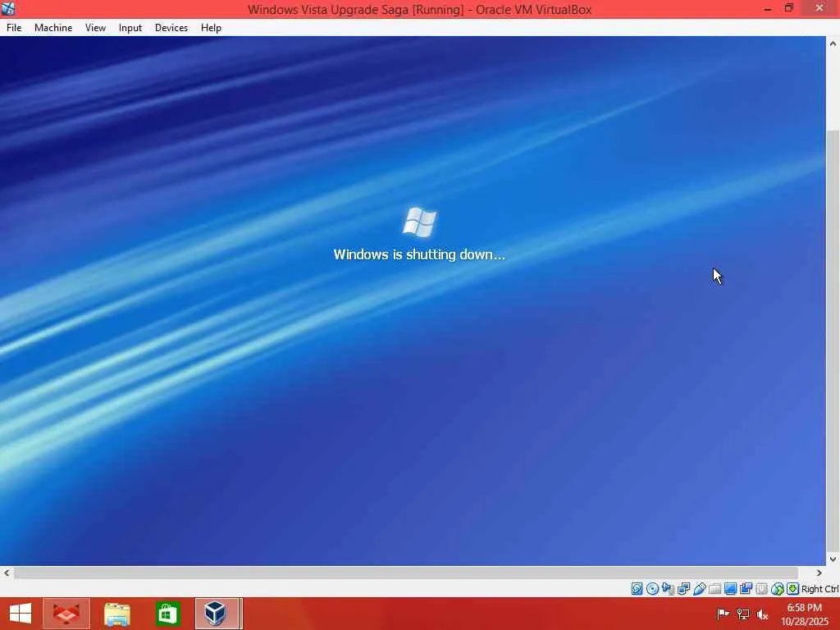
Task: Click the horizontal scrollbar right arrow
Action: pos(819,573)
